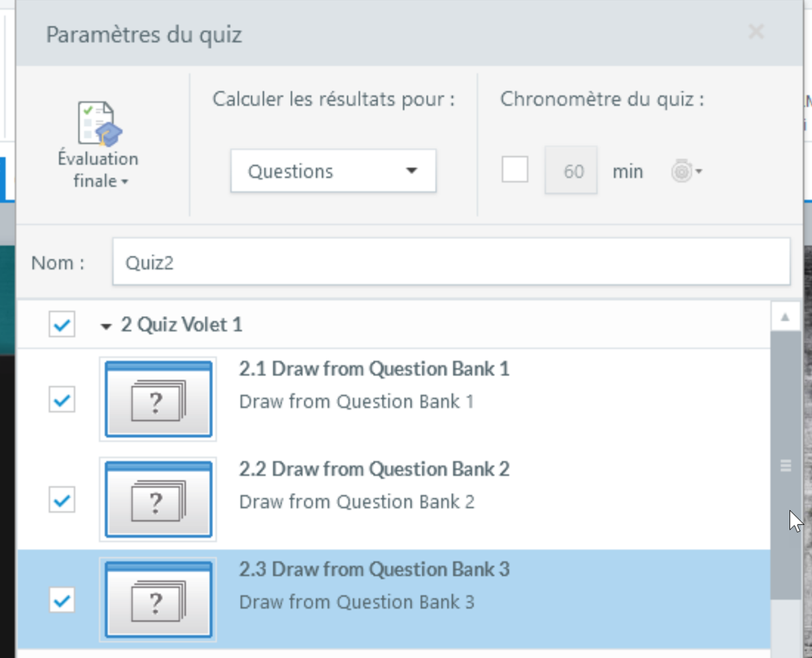Open the Calculer les résultats pour dropdown
812x658 pixels.
[x=333, y=171]
